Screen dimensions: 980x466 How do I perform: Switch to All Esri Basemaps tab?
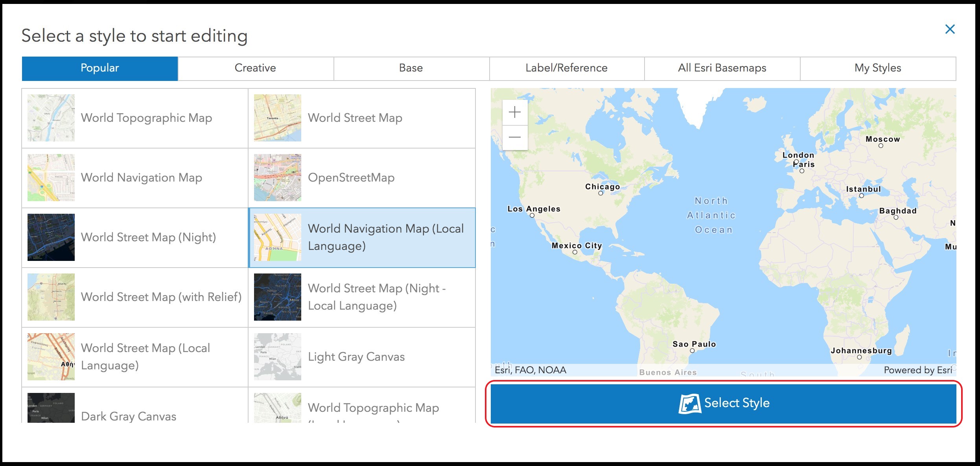coord(721,68)
